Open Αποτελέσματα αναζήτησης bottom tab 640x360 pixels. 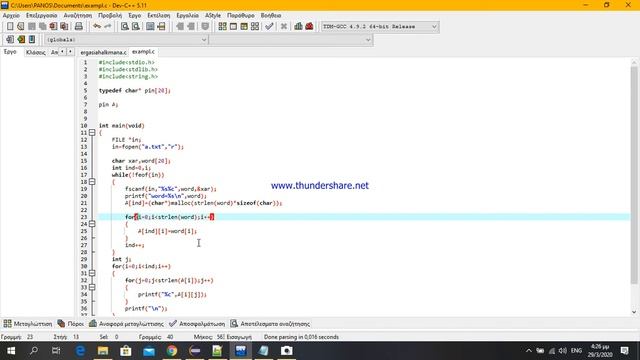pyautogui.click(x=270, y=324)
